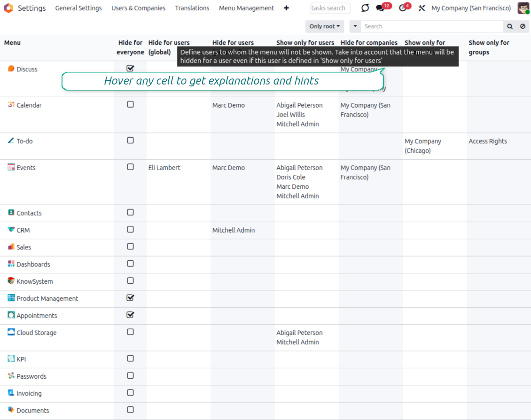Open the user avatar menu

click(x=523, y=8)
